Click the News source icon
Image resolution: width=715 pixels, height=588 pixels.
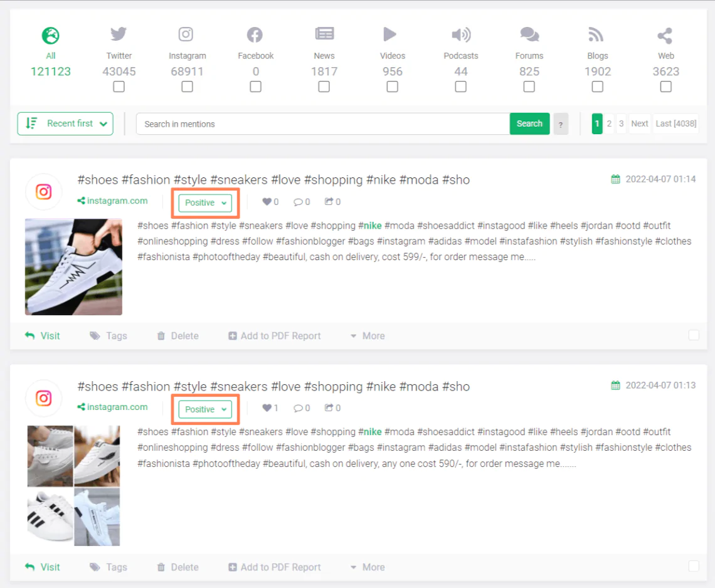coord(324,34)
